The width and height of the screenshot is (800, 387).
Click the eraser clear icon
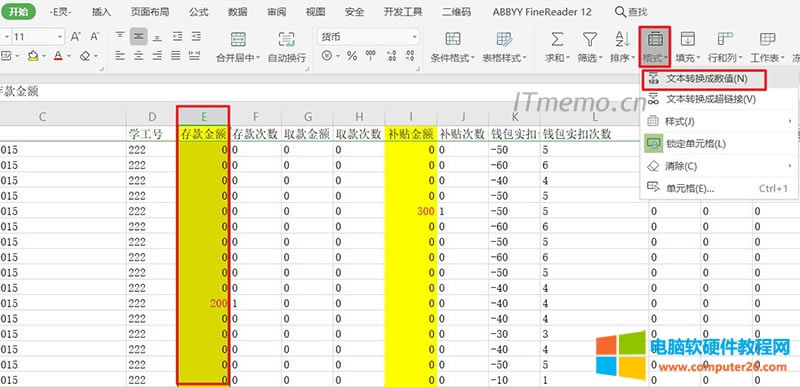(85, 56)
